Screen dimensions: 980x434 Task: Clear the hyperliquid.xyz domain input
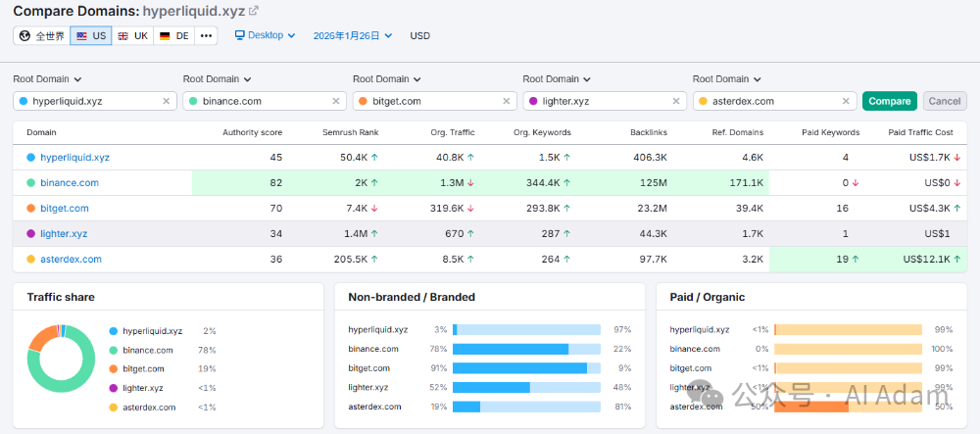pyautogui.click(x=166, y=101)
